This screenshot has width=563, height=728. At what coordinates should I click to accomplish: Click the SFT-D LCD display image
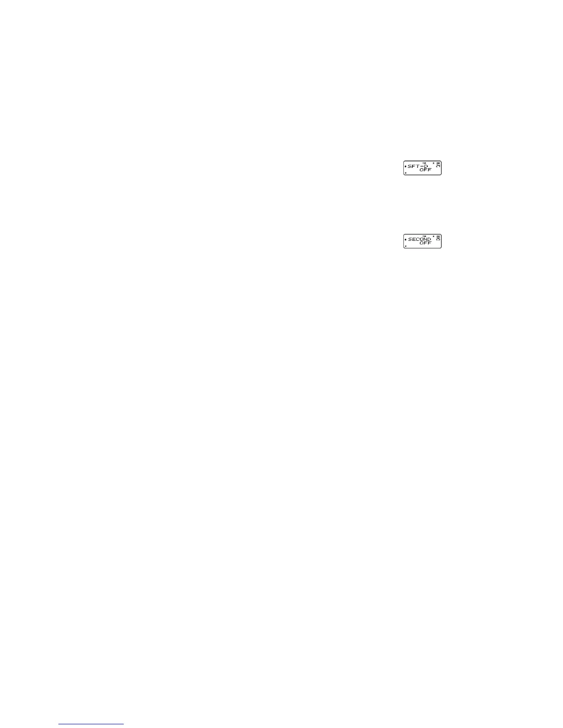coord(422,168)
